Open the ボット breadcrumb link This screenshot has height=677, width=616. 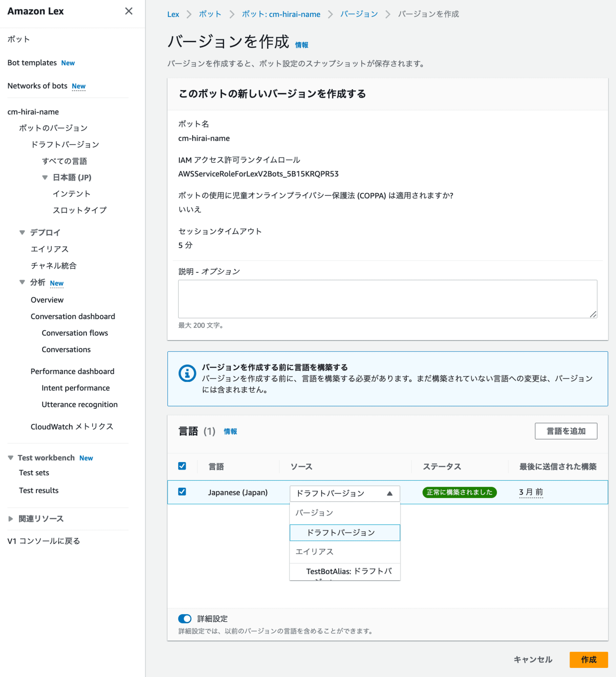point(210,14)
